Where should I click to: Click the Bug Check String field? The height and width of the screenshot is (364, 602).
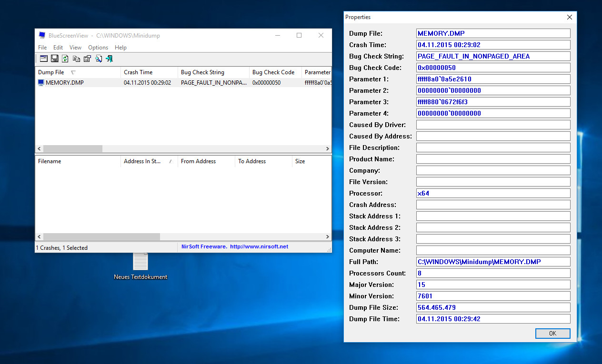point(493,56)
